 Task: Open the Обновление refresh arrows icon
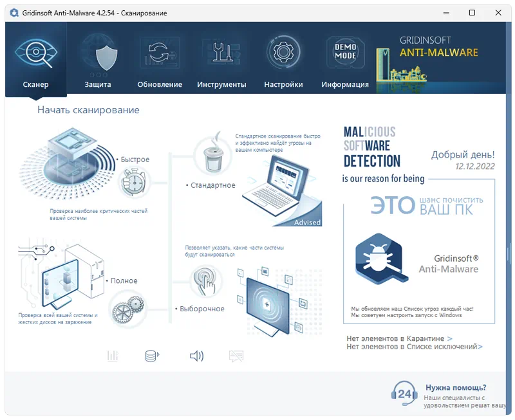click(x=160, y=53)
